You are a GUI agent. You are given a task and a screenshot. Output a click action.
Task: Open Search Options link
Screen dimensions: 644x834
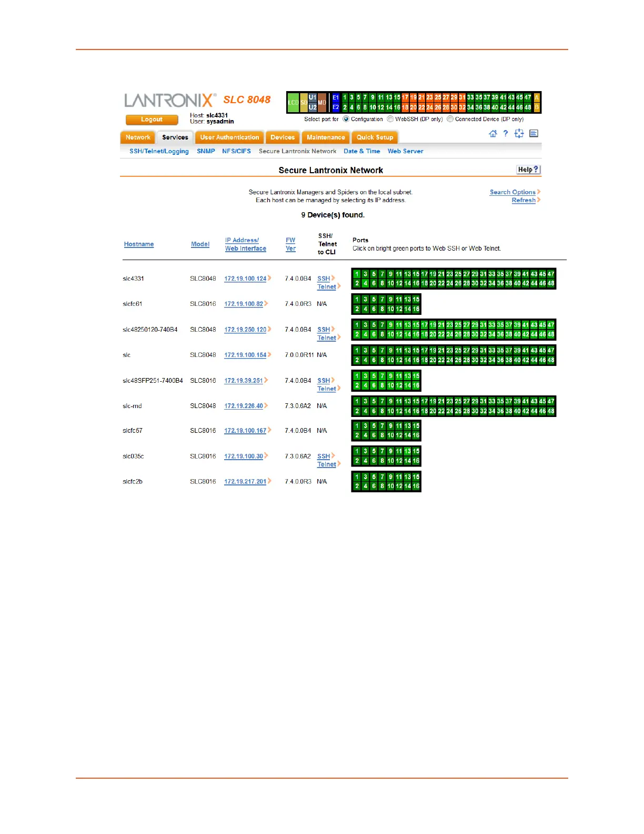click(x=512, y=192)
